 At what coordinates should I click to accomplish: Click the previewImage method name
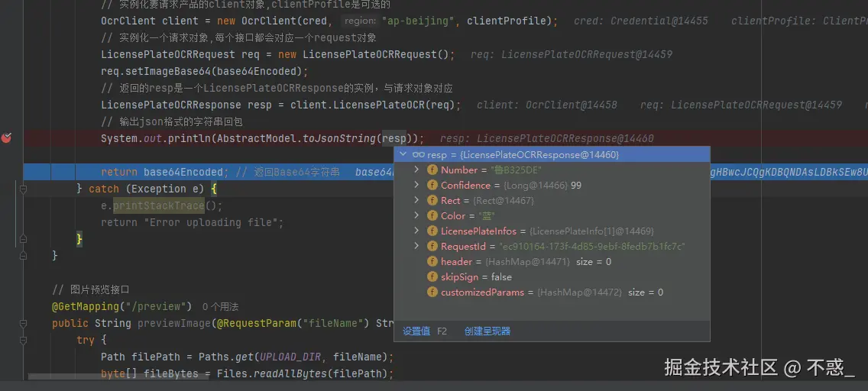pos(174,323)
